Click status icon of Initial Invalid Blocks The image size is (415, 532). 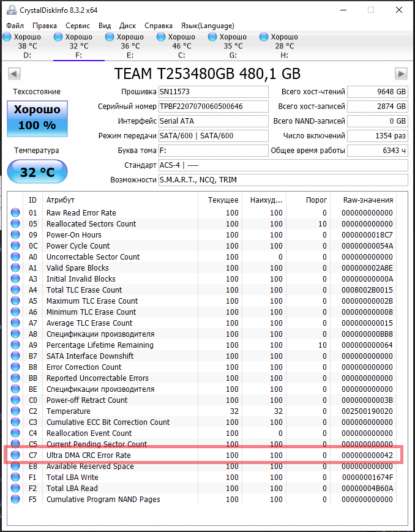click(15, 279)
